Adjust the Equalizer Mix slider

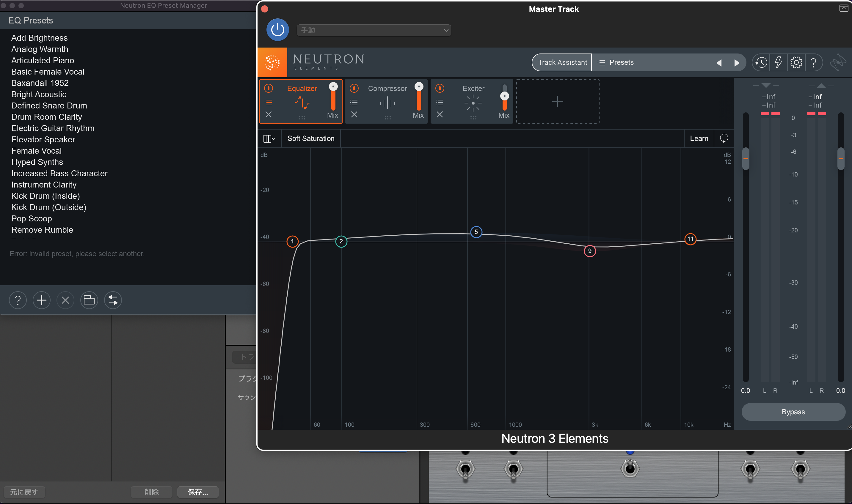pos(333,86)
